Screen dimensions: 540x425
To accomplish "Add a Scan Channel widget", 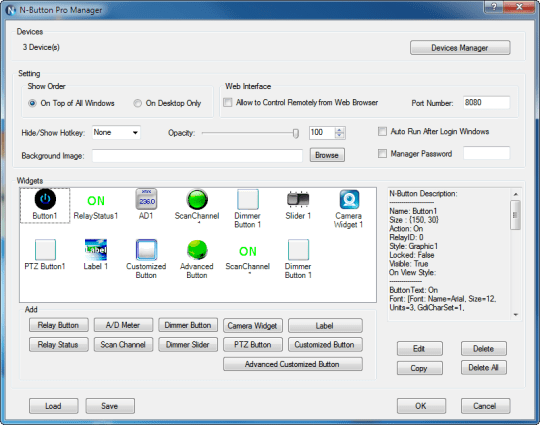I will [x=123, y=344].
